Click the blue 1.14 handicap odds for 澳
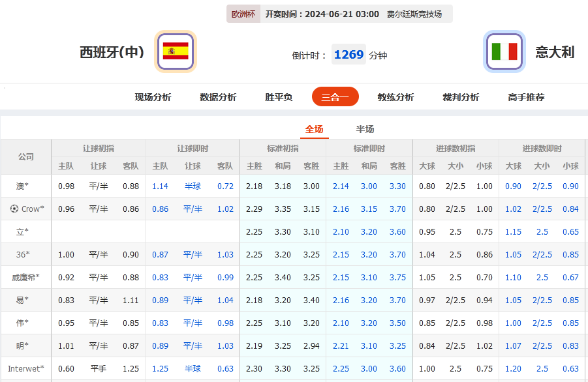The image size is (588, 382). point(159,185)
